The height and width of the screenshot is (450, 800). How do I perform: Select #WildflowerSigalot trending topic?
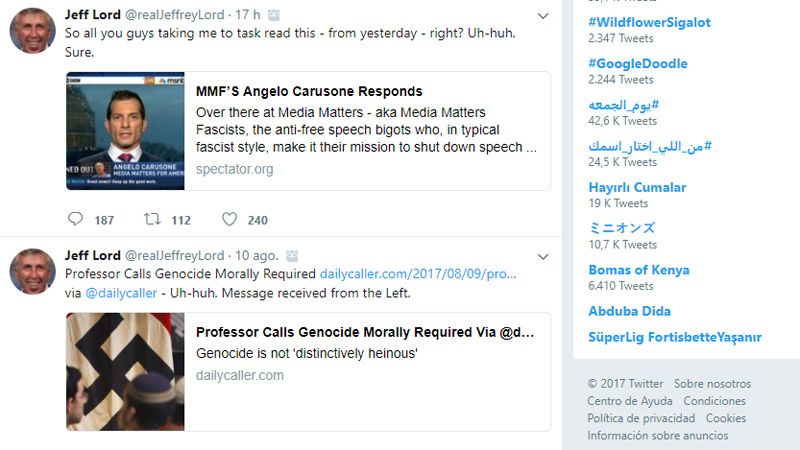[649, 22]
